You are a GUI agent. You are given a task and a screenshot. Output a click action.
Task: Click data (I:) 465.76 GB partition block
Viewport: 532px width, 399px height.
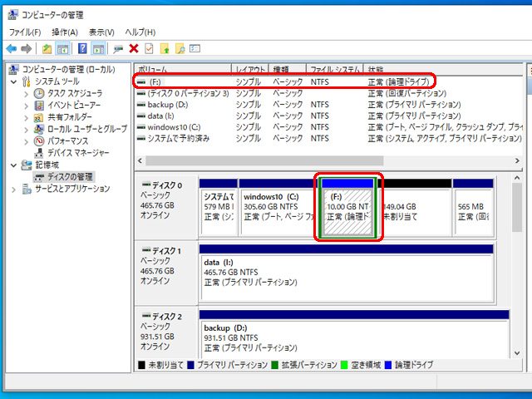(347, 273)
